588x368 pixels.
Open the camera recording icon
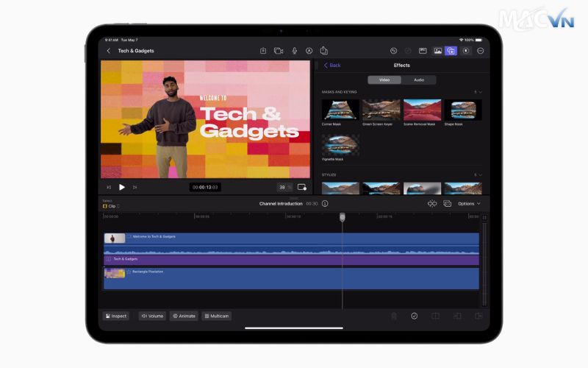(279, 51)
